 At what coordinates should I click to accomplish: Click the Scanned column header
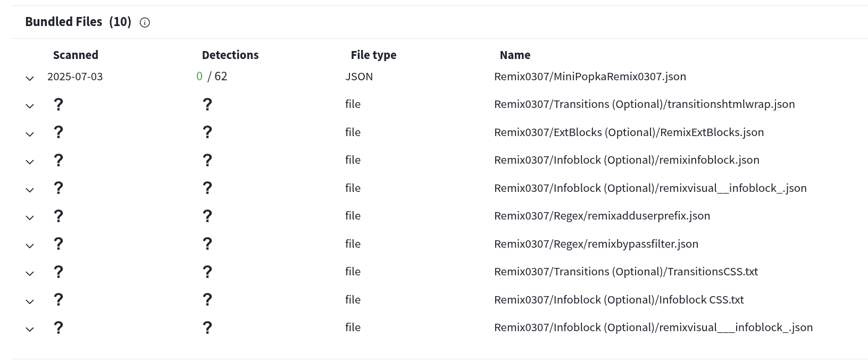coord(76,55)
